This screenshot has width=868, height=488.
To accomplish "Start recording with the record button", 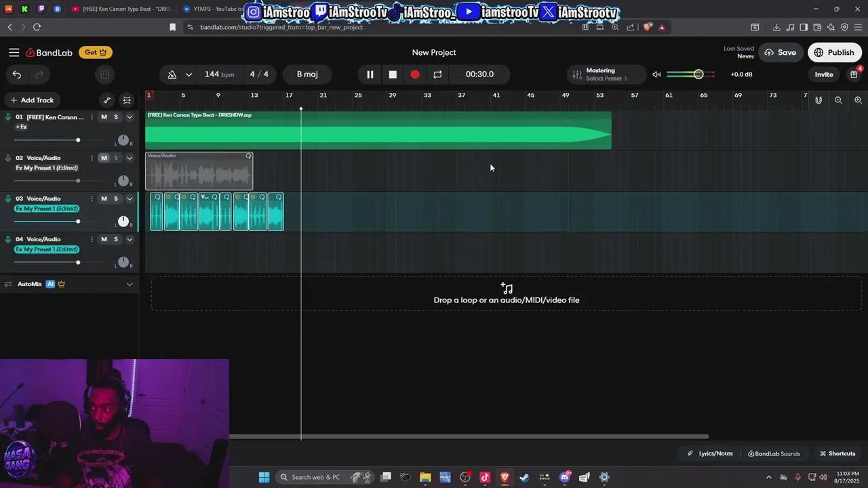I will pos(415,75).
